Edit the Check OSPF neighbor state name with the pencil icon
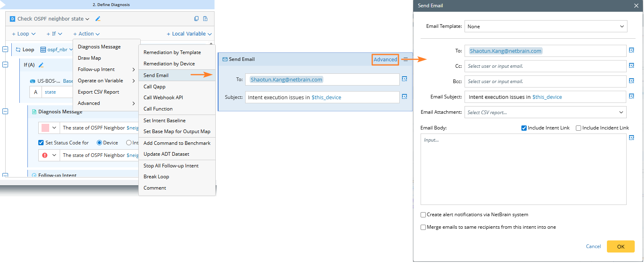This screenshot has width=644, height=263. click(98, 19)
